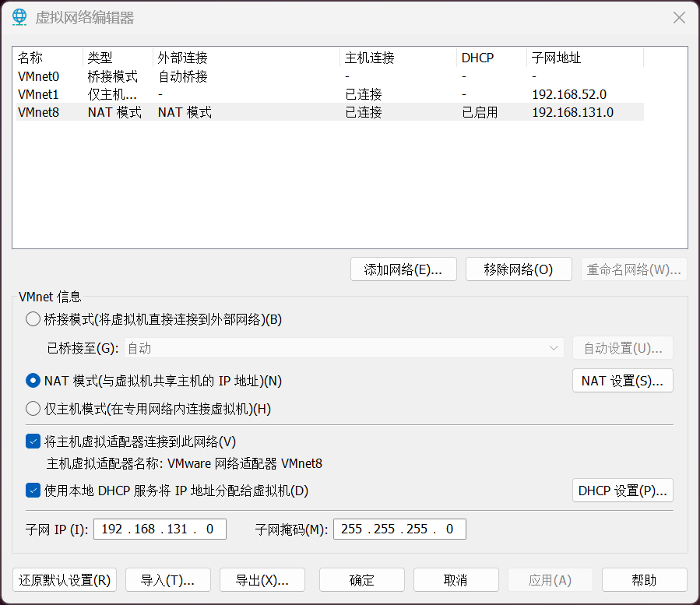Click 导出(X)... button
The image size is (700, 605).
(x=262, y=580)
